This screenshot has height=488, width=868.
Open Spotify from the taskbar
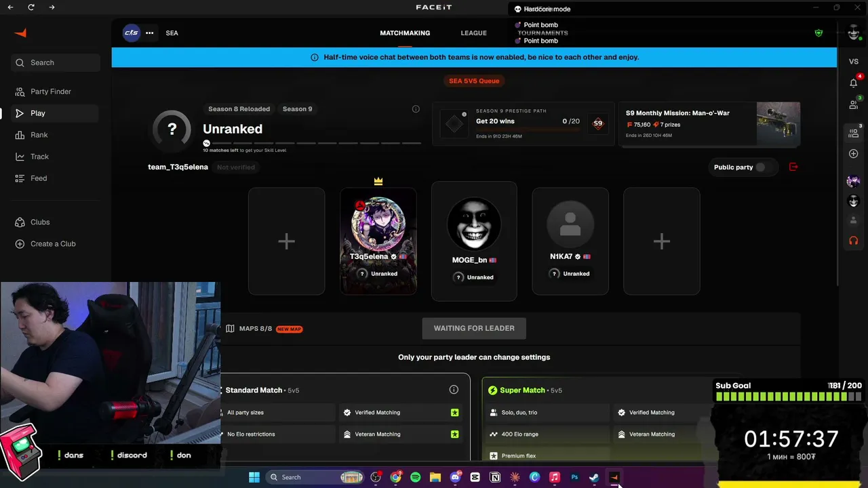pos(416,477)
